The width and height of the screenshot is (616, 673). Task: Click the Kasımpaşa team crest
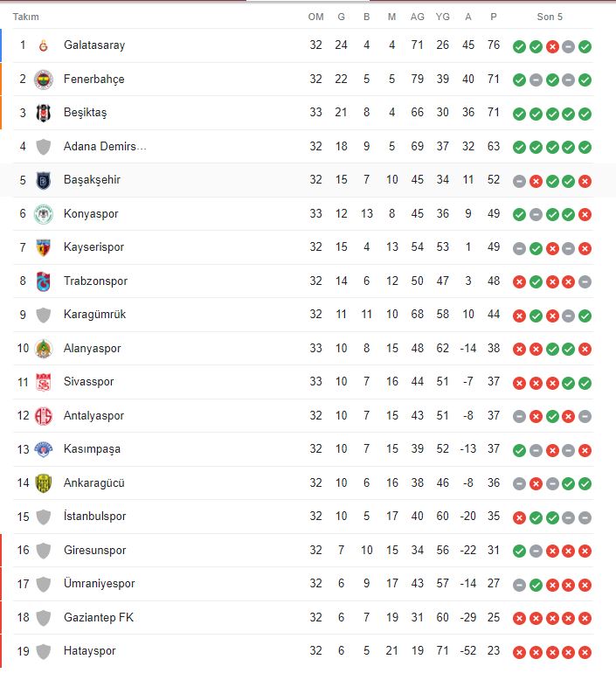[44, 449]
